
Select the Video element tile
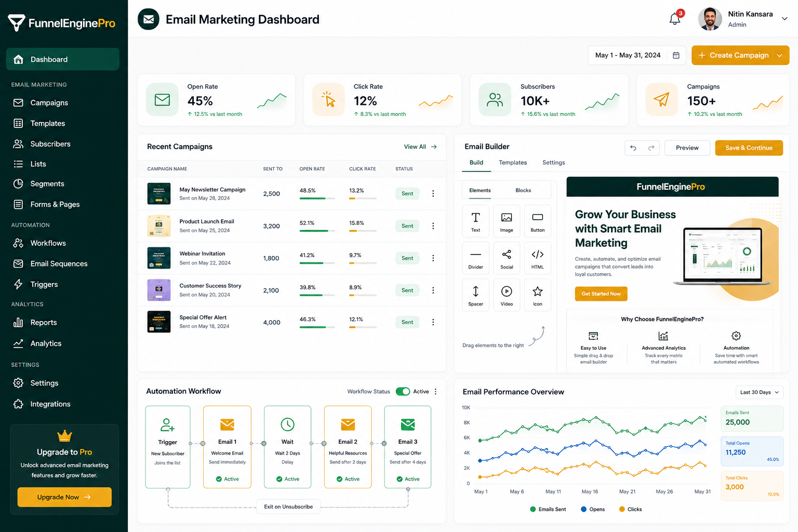coord(507,295)
